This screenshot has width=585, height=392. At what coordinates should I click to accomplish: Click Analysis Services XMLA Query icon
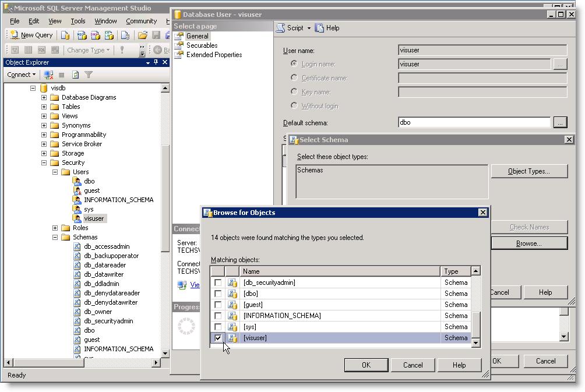coord(109,35)
